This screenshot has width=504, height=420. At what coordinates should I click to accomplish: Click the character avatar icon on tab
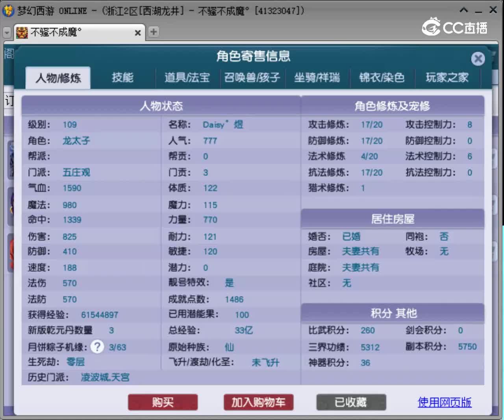[22, 32]
